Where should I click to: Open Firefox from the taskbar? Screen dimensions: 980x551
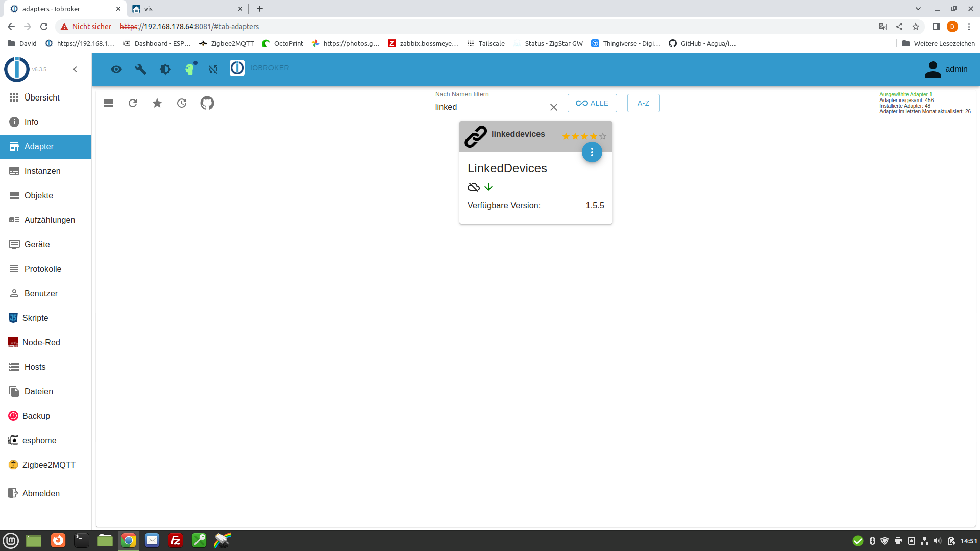coord(58,540)
